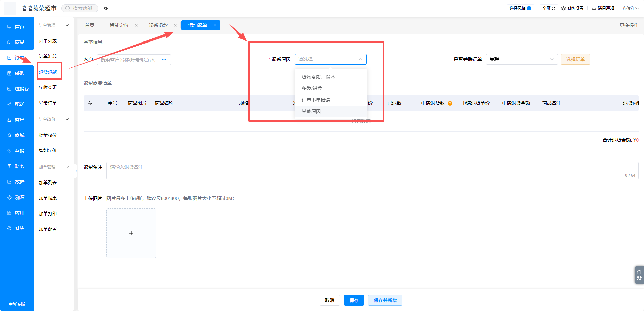The height and width of the screenshot is (311, 644).
Task: Open the 应用 sidebar module
Action: pyautogui.click(x=17, y=213)
